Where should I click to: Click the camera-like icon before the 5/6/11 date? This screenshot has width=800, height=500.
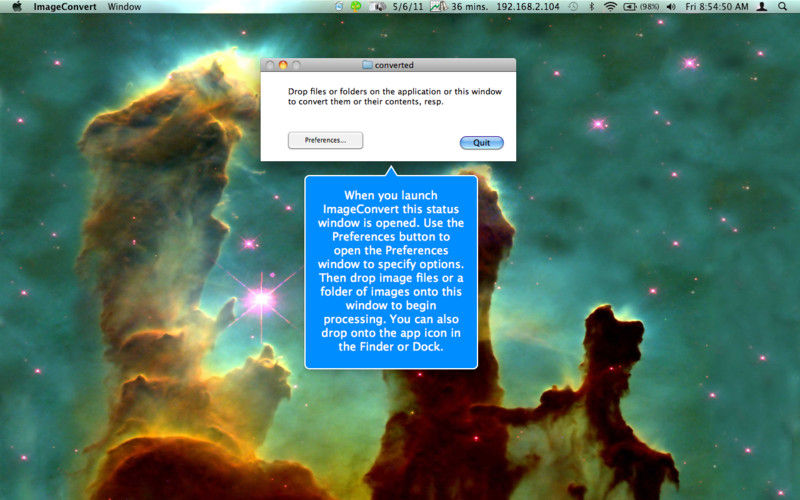coord(378,7)
